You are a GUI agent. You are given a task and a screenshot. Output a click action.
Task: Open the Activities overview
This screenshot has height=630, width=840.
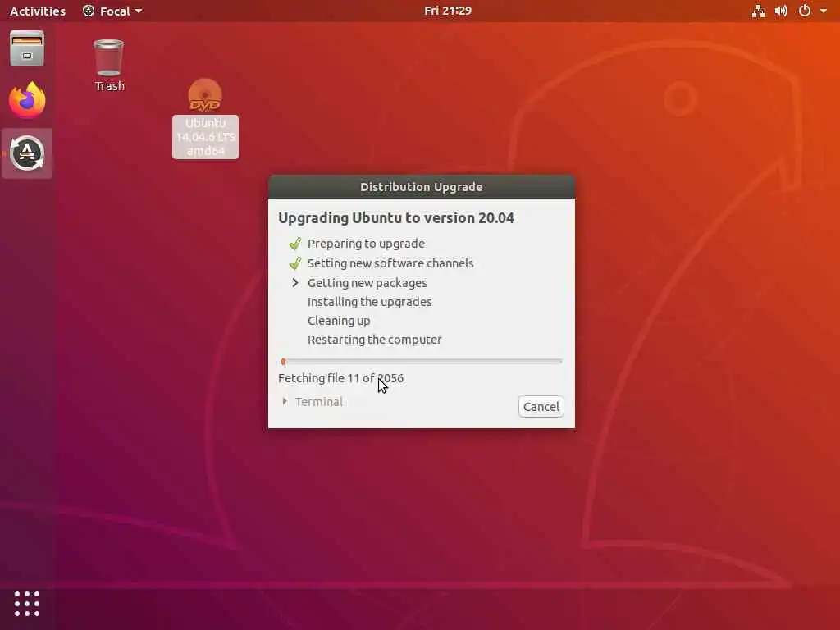[38, 11]
